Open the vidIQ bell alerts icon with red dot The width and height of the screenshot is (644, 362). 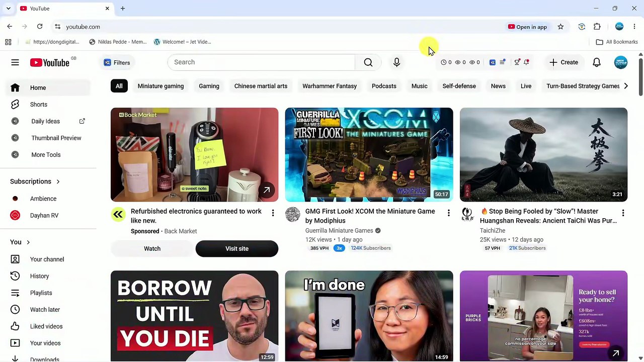point(526,62)
